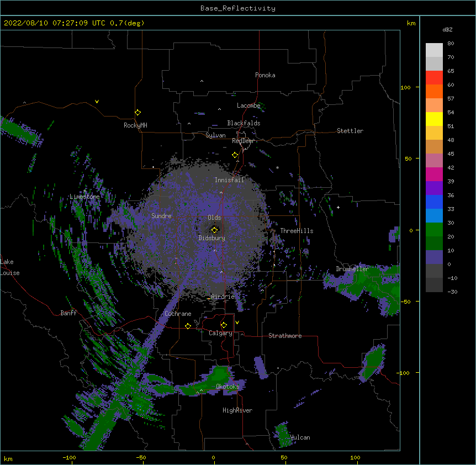
Task: Pick the red 65-60 dBZ legend swatch
Action: pos(434,78)
